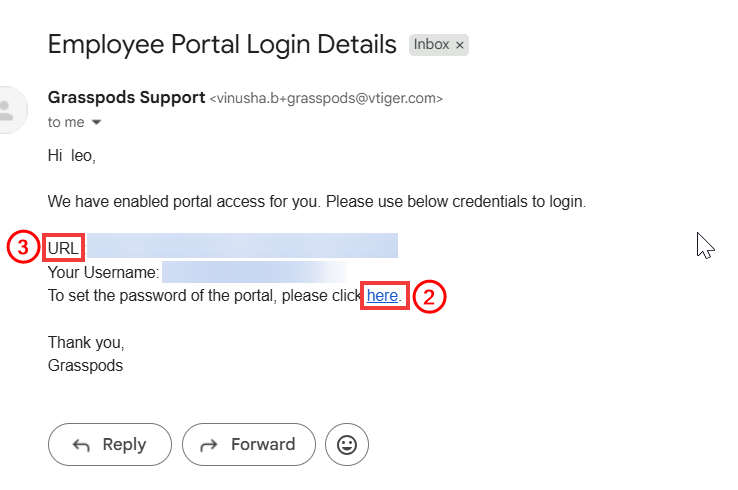Click the curved reply arrow icon

[x=81, y=445]
